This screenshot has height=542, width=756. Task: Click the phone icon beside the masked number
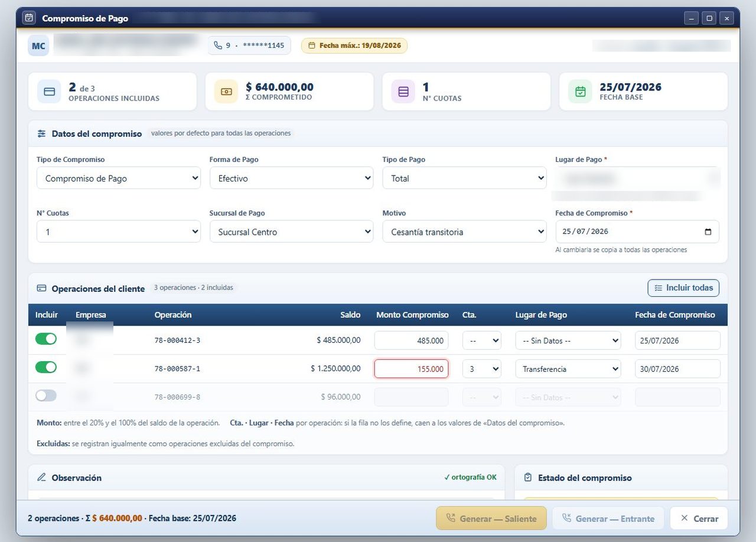point(218,46)
